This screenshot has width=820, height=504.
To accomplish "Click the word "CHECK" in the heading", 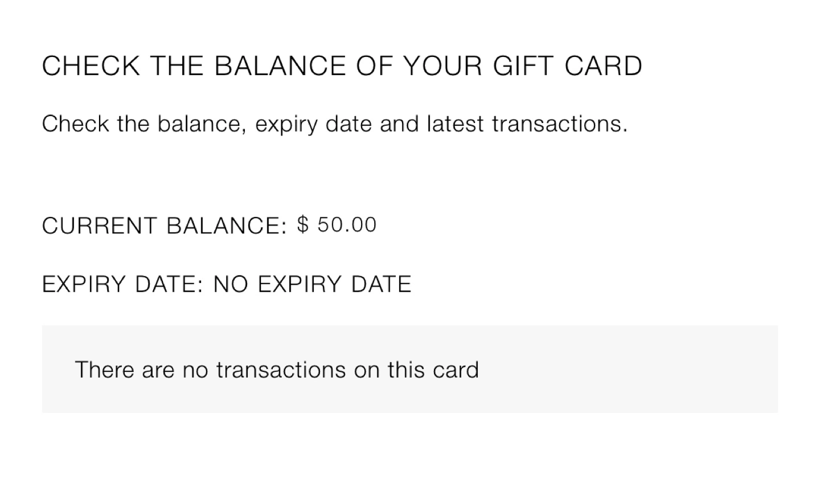I will pyautogui.click(x=91, y=66).
